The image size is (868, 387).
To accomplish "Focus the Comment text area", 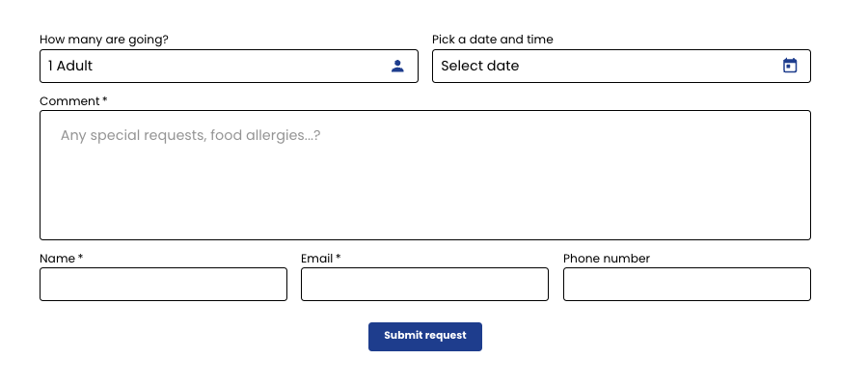I will click(425, 175).
